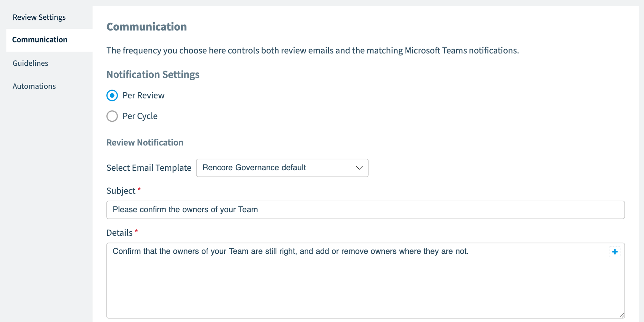The image size is (644, 322).
Task: Select the Per Review radio option
Action: [x=112, y=96]
